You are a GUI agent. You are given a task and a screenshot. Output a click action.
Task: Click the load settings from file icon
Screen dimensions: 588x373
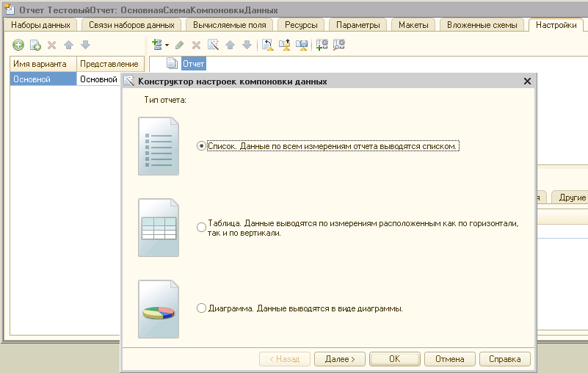(285, 45)
